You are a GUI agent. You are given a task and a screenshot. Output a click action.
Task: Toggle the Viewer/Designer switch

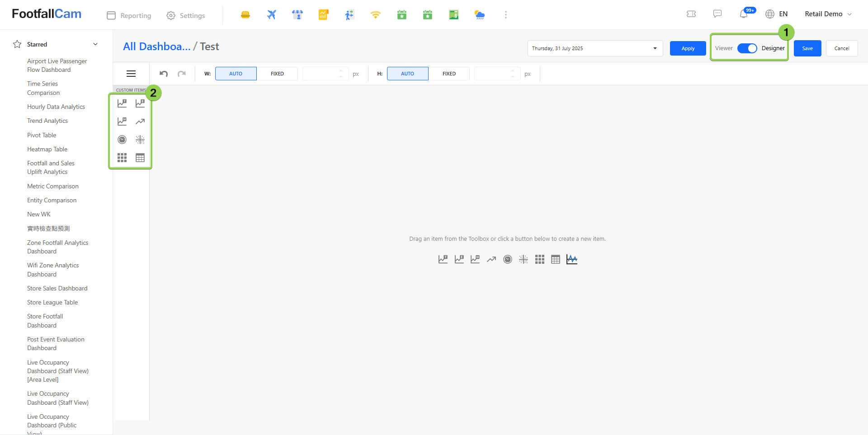click(747, 48)
